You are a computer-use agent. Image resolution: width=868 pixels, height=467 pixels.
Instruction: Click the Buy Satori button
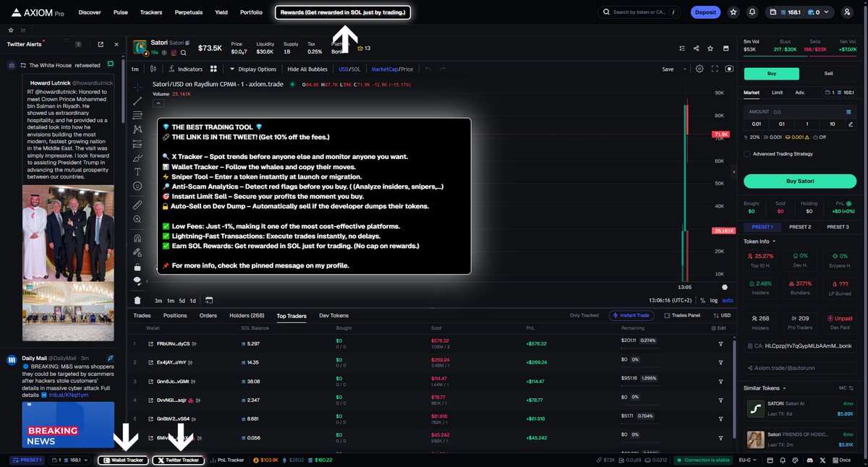(x=800, y=181)
